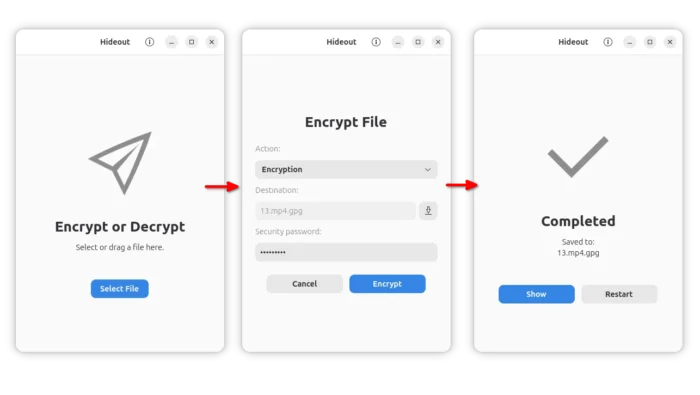Maximize the Encrypt File window

coord(418,42)
